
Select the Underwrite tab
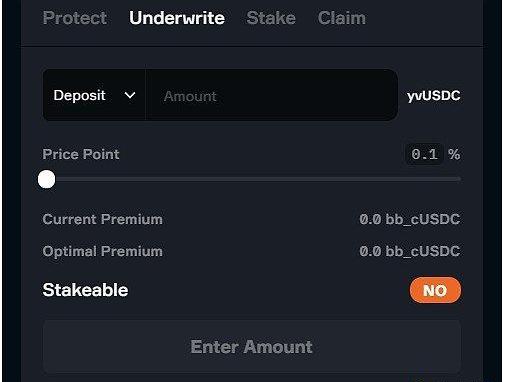[177, 18]
